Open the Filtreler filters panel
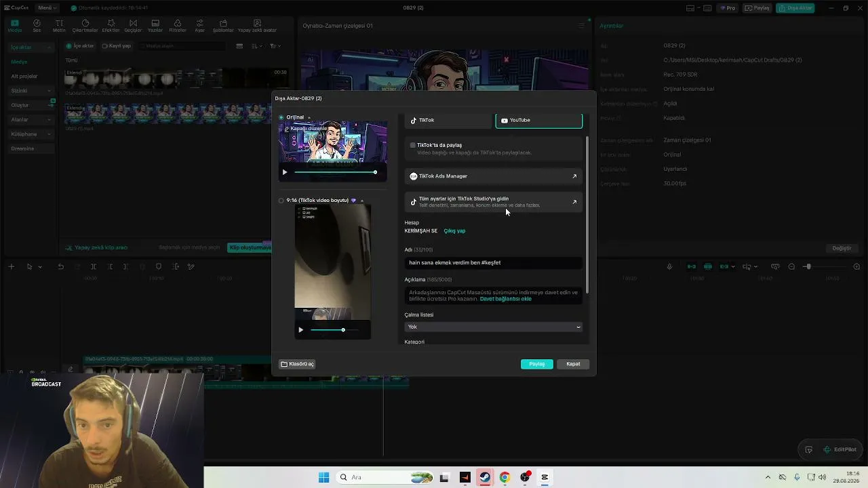This screenshot has height=488, width=868. click(177, 26)
